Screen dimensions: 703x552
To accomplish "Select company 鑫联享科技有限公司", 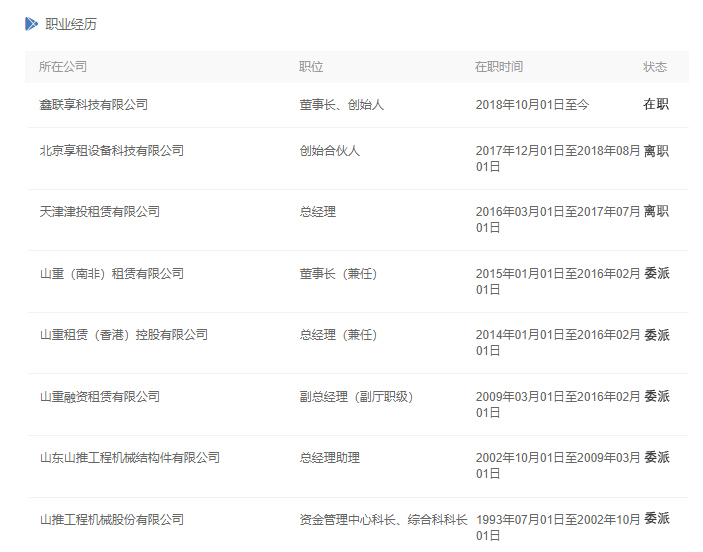I will (x=93, y=105).
